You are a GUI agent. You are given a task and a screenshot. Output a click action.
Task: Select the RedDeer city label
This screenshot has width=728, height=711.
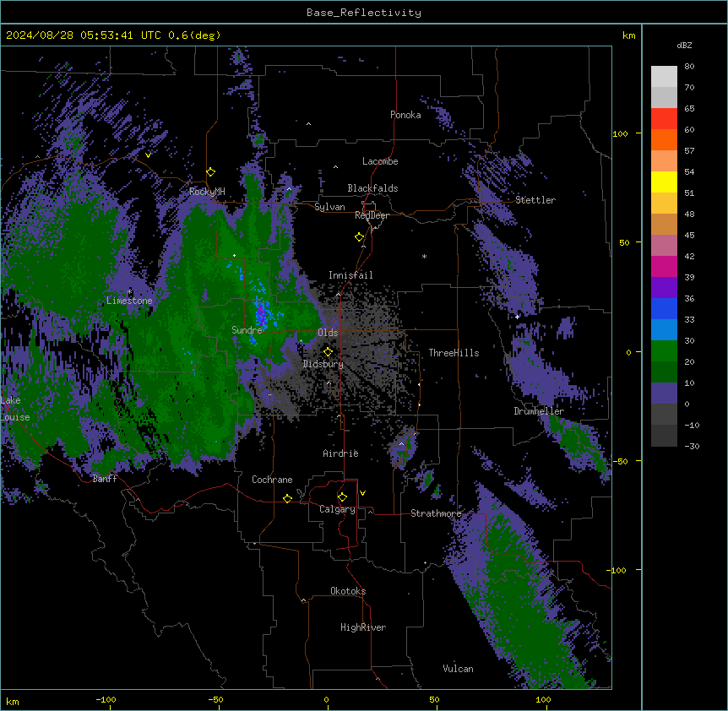(372, 215)
